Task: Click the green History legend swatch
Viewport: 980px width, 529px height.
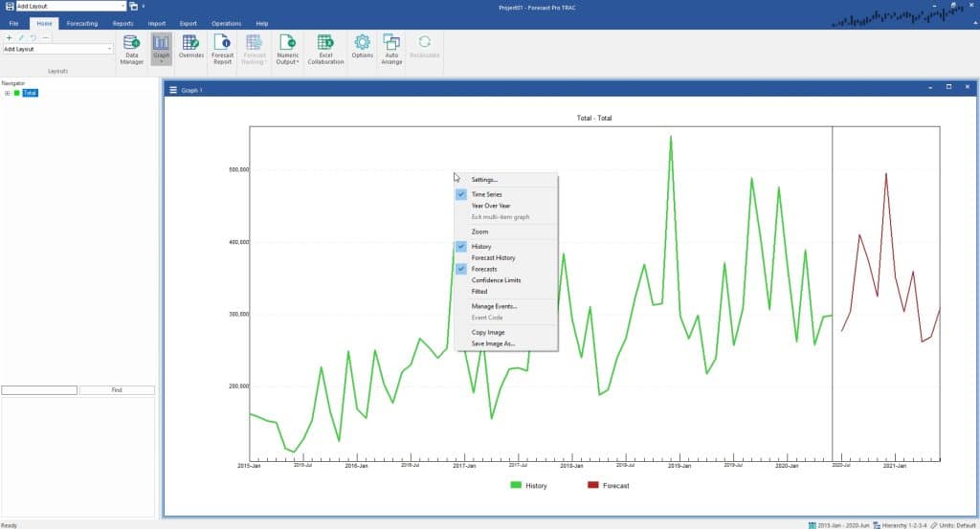Action: tap(516, 486)
